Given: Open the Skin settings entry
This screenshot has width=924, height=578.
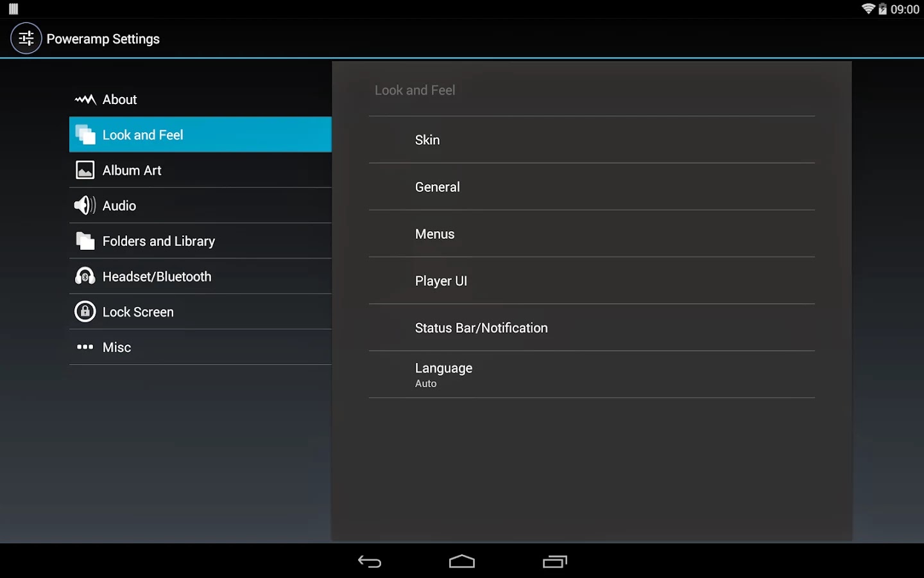Looking at the screenshot, I should click(592, 140).
